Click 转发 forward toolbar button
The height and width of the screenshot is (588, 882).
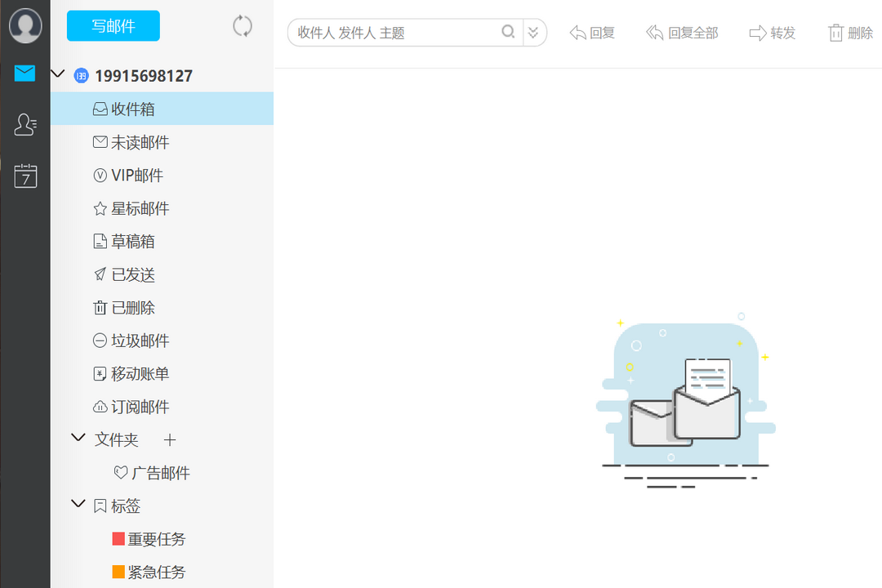pos(772,33)
